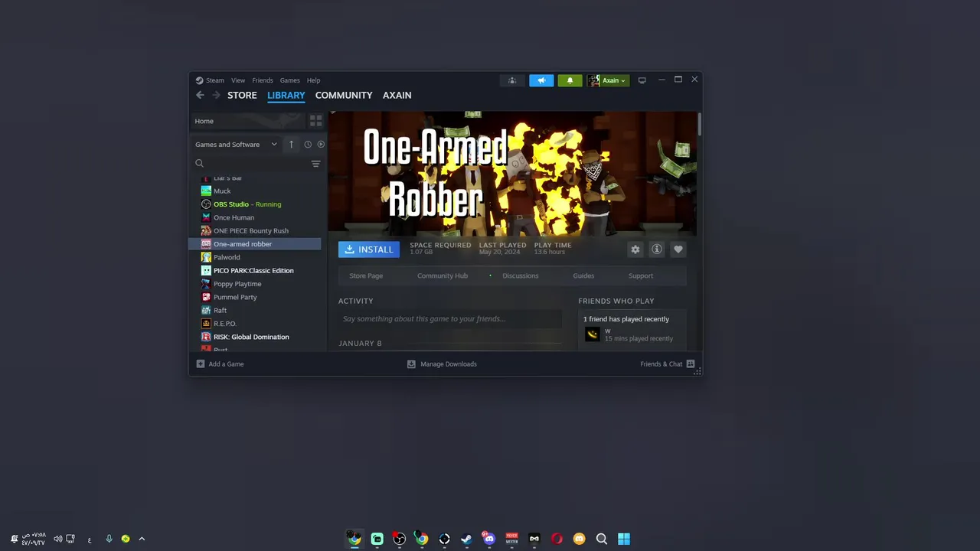Open the blue announcements megaphone button
980x551 pixels.
coord(541,80)
